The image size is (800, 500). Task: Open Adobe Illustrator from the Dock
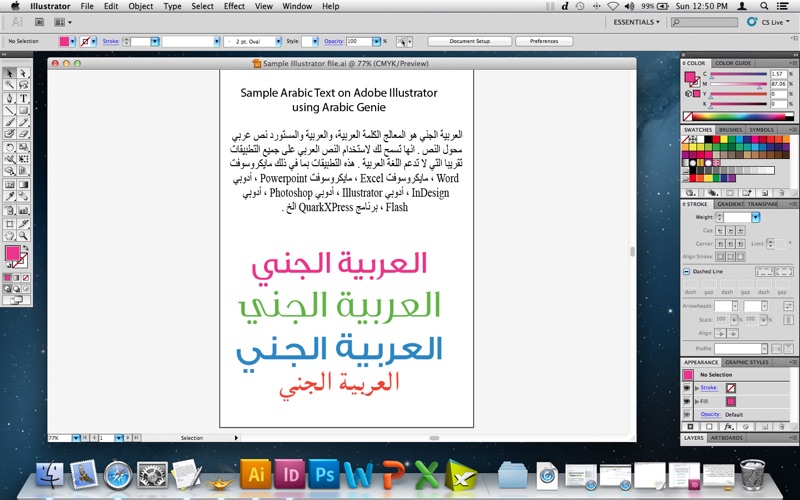(x=256, y=474)
